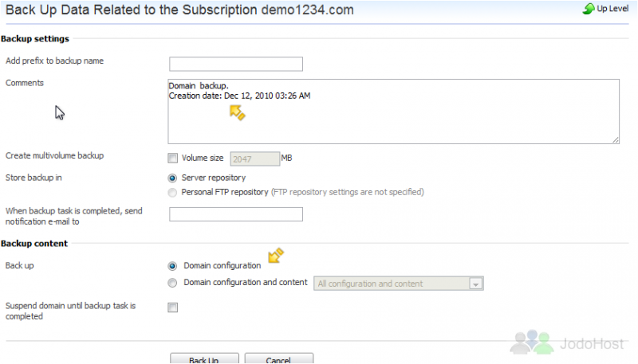
Task: Click the comments box resize grip
Action: (x=615, y=139)
